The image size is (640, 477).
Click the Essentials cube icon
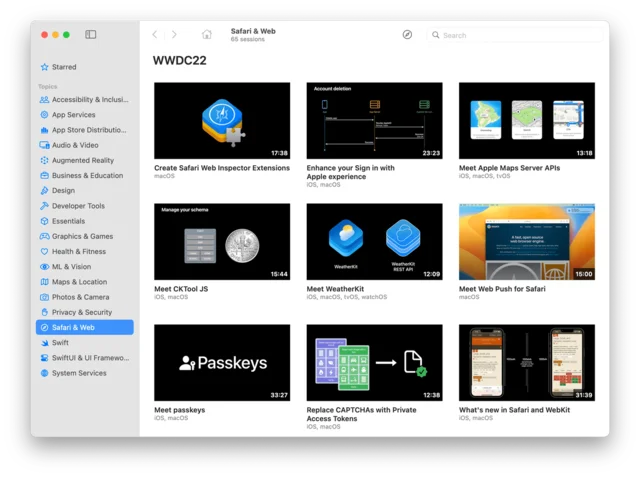click(x=44, y=221)
